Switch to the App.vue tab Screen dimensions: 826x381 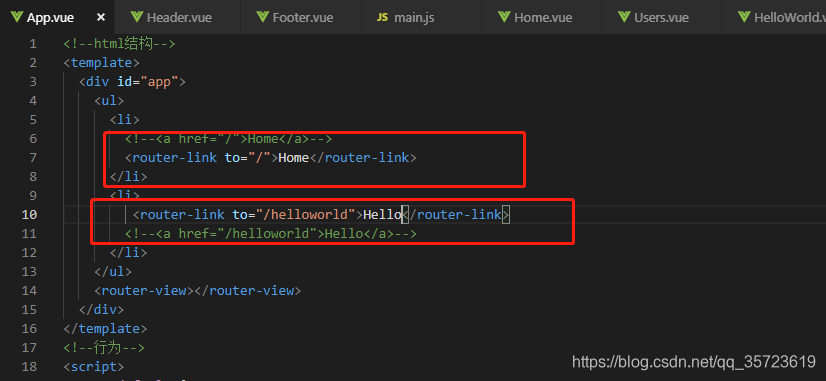coord(57,17)
